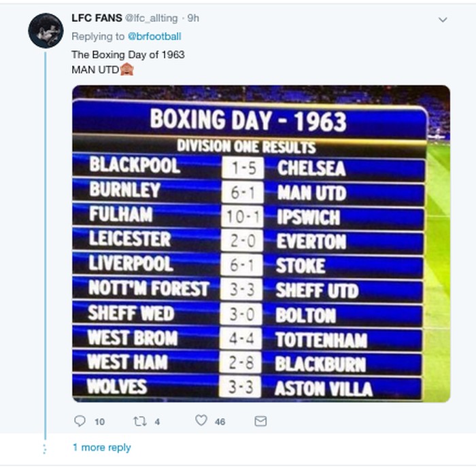Click the like count of 46
The width and height of the screenshot is (476, 467).
[220, 422]
